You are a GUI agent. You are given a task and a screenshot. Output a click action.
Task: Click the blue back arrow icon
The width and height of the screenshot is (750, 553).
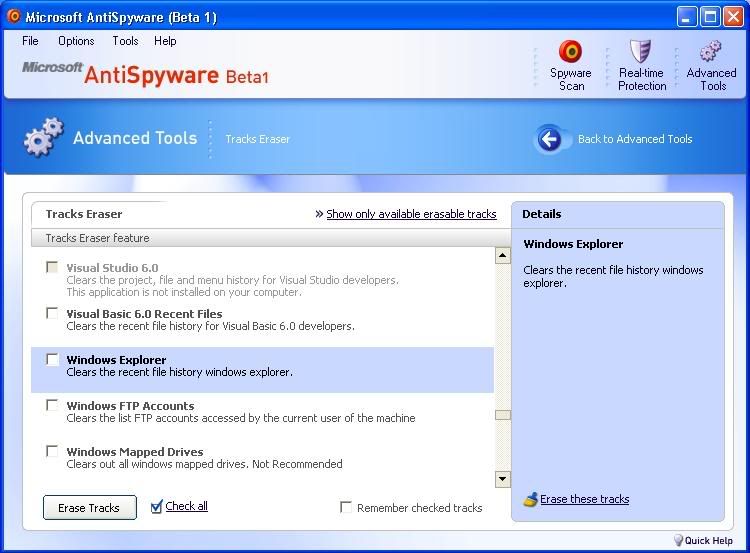(549, 139)
